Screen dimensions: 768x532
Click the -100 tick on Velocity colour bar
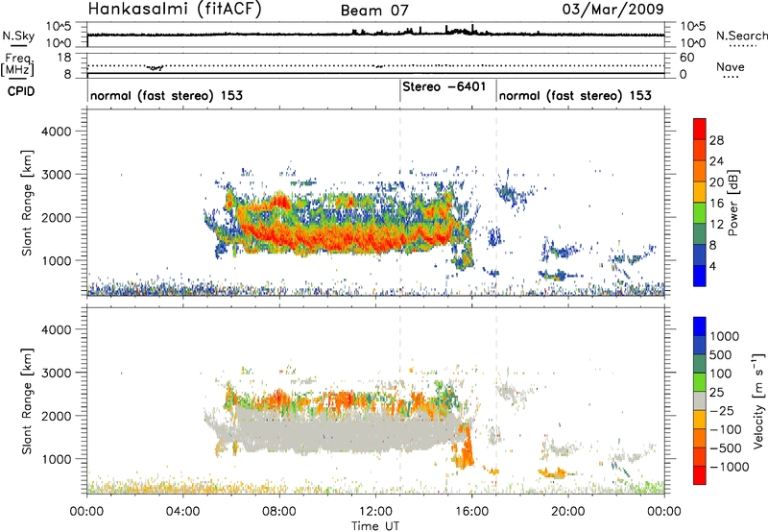tap(726, 429)
